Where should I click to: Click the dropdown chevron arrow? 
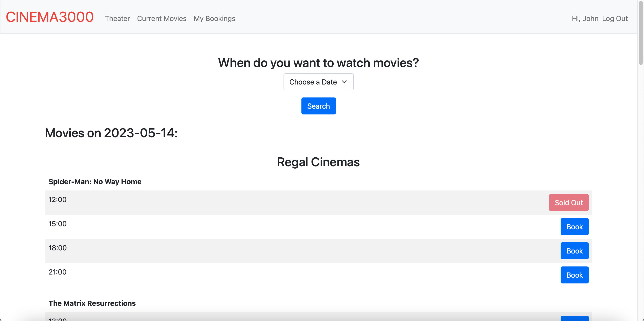pyautogui.click(x=344, y=82)
